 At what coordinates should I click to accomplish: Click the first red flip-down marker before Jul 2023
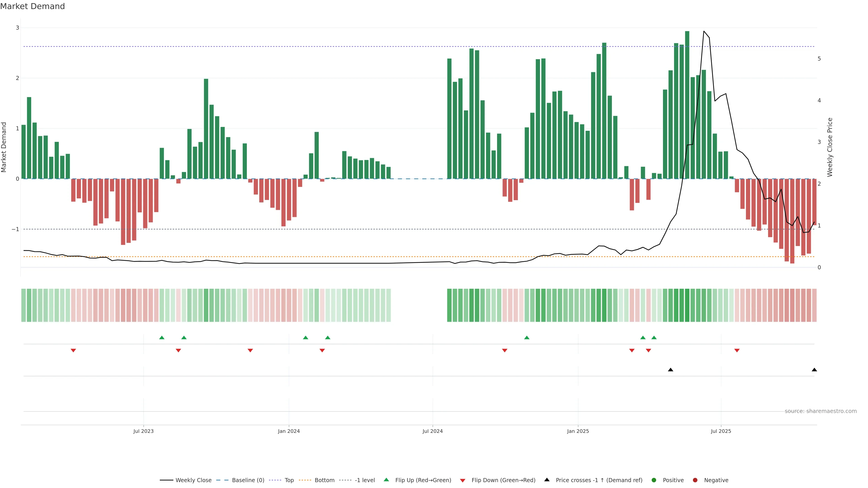(73, 351)
